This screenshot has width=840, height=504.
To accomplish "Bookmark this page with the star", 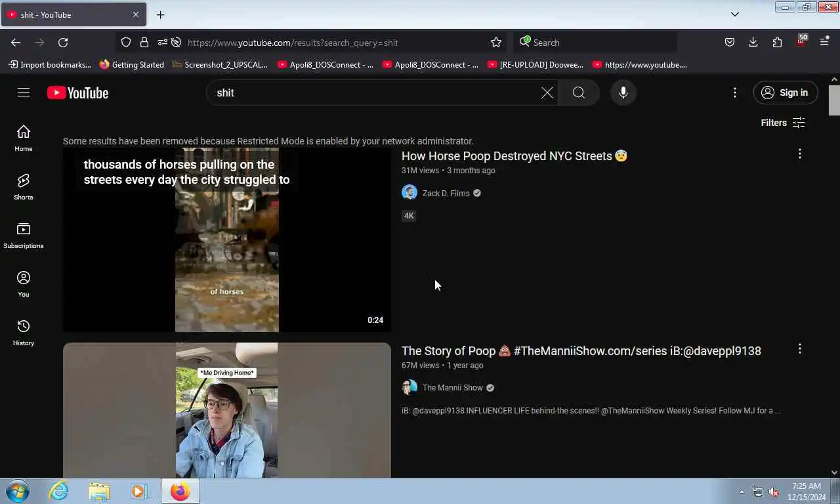I will pyautogui.click(x=496, y=42).
